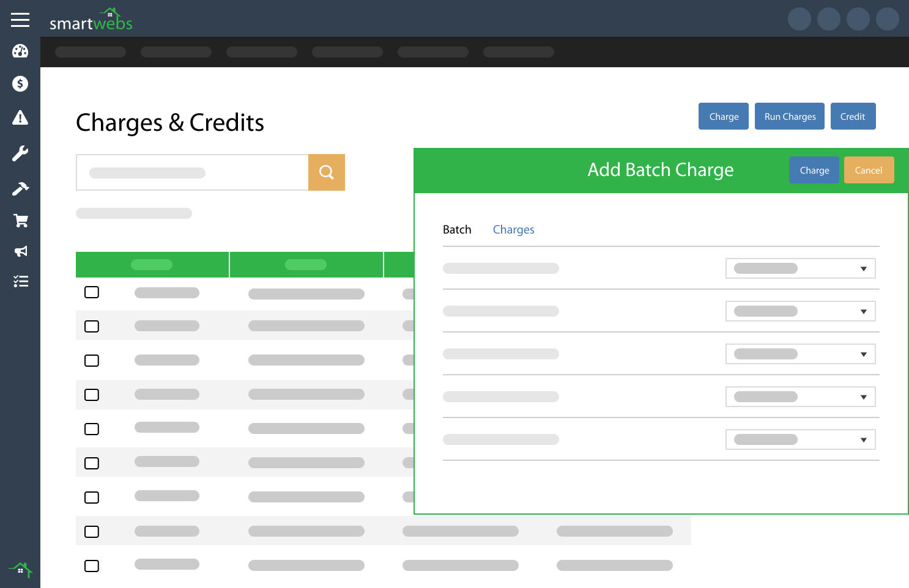Click the wrench maintenance icon in sidebar
The width and height of the screenshot is (909, 588).
click(x=20, y=153)
